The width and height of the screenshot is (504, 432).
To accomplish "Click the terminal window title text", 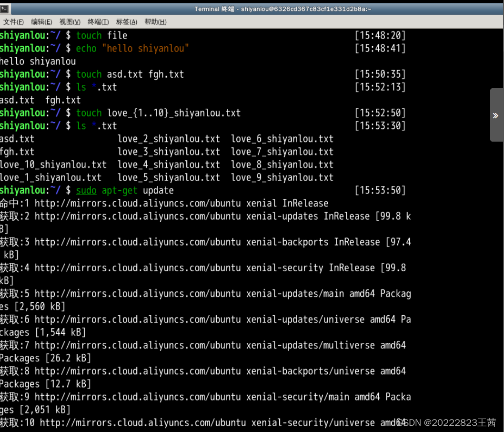I will click(x=282, y=9).
